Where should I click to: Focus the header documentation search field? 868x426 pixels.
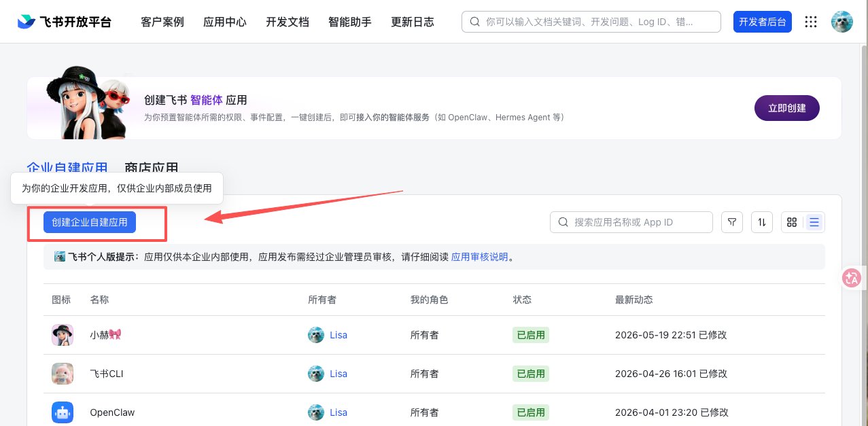[x=591, y=22]
